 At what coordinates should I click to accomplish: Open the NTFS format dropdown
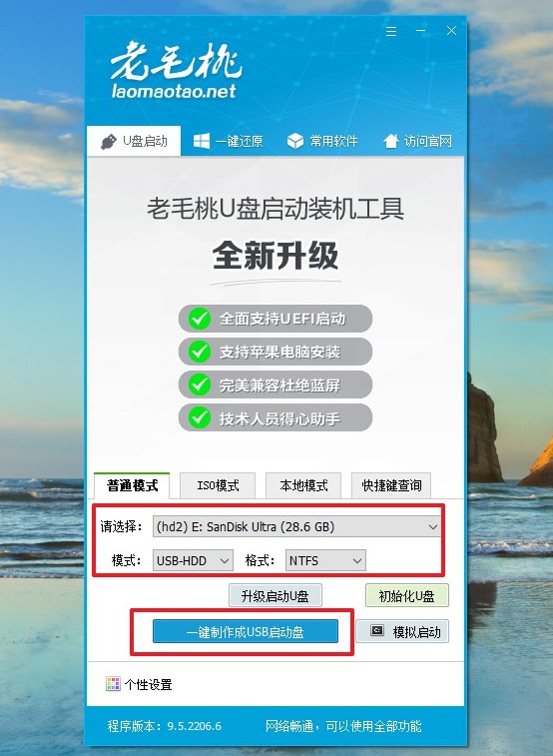pyautogui.click(x=325, y=560)
